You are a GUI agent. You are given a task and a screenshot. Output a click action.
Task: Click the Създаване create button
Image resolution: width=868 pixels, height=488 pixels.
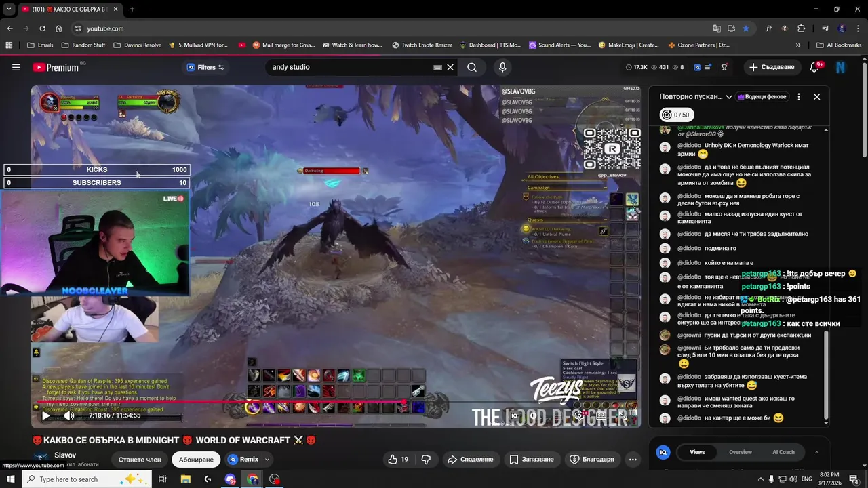tap(772, 67)
